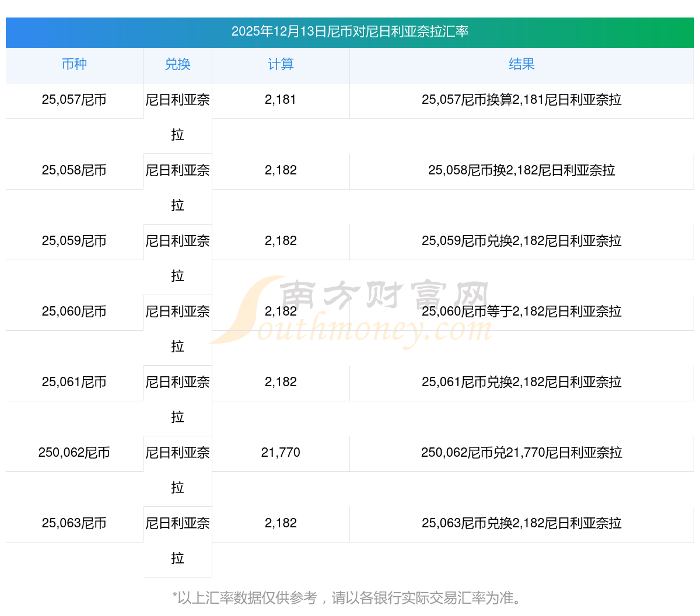Click the 计算 column header
The width and height of the screenshot is (700, 616).
281,65
